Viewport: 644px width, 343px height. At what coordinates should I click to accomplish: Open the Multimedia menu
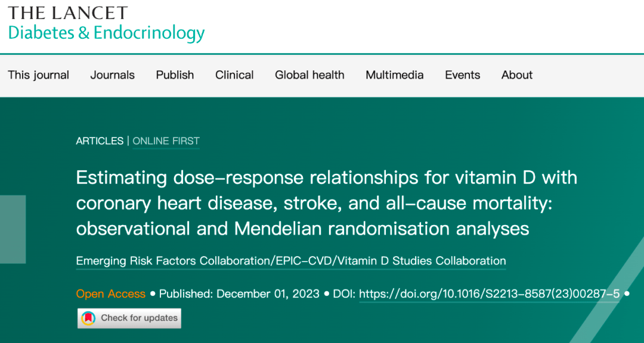(x=394, y=75)
